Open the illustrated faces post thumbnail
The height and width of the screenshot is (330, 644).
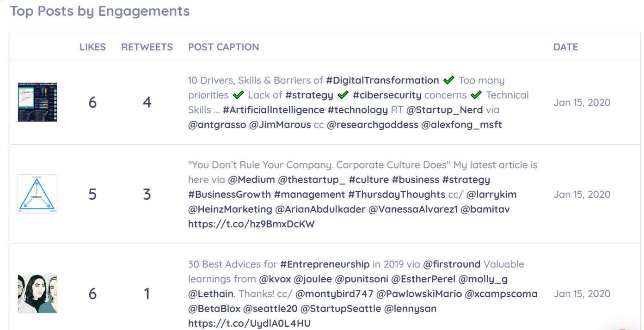(37, 293)
